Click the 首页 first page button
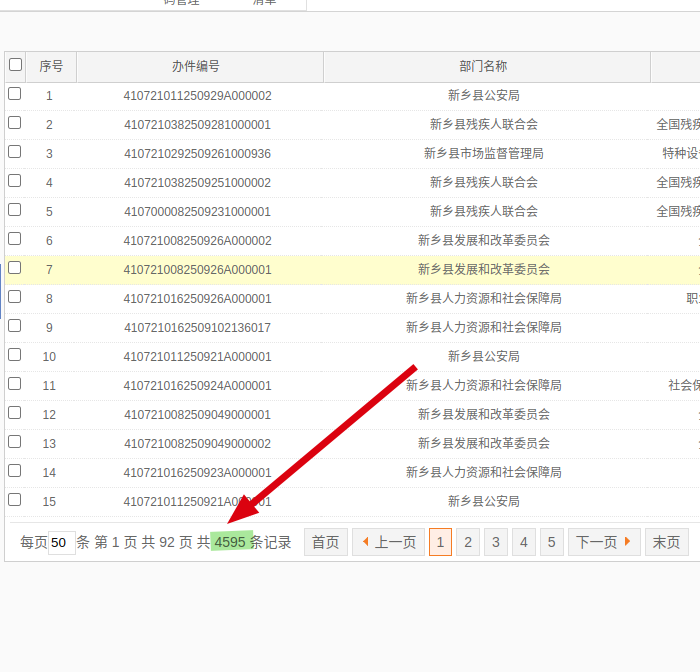The height and width of the screenshot is (672, 700). pos(325,542)
